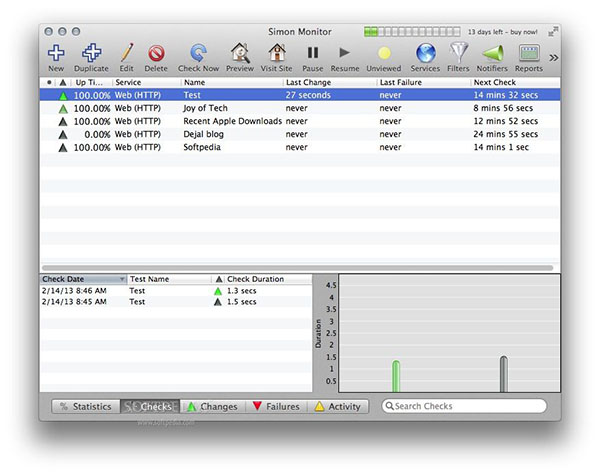Click green status triangle for Joy of Tech
This screenshot has height=475, width=600.
pyautogui.click(x=63, y=109)
